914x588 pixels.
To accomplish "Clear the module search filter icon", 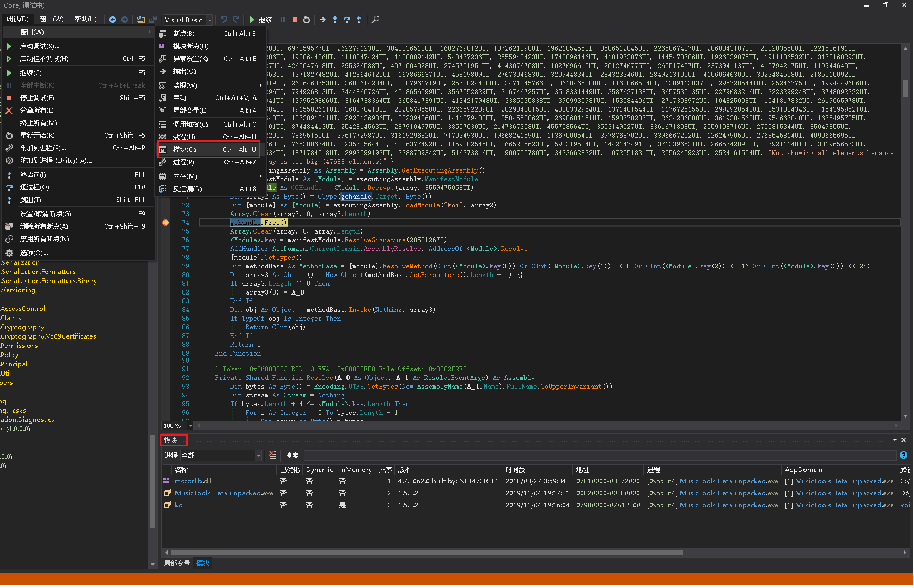I will (272, 455).
